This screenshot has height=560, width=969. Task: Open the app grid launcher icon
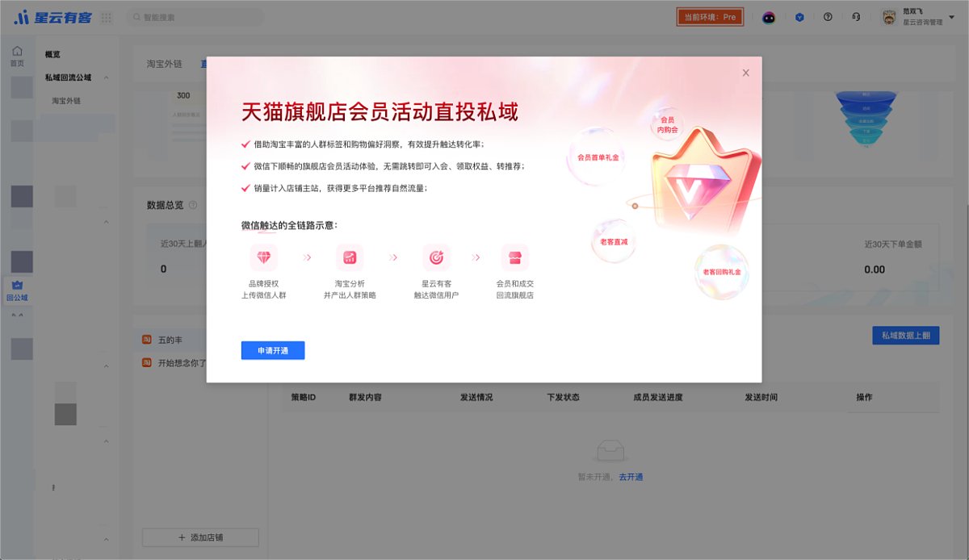click(x=107, y=17)
